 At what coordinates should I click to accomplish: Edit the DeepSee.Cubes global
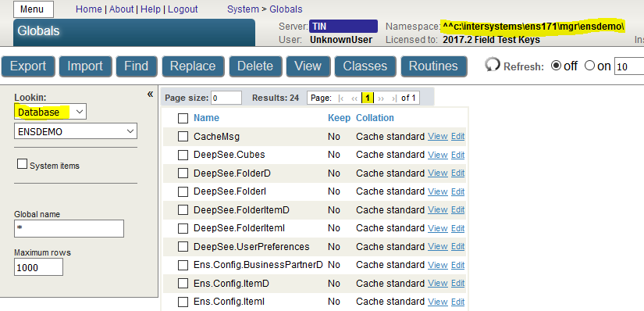[457, 155]
